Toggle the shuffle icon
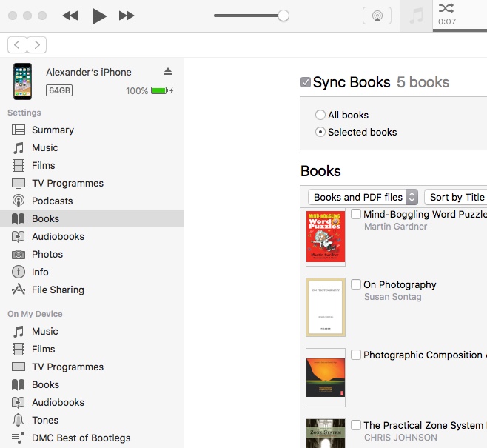The width and height of the screenshot is (487, 448). point(446,8)
